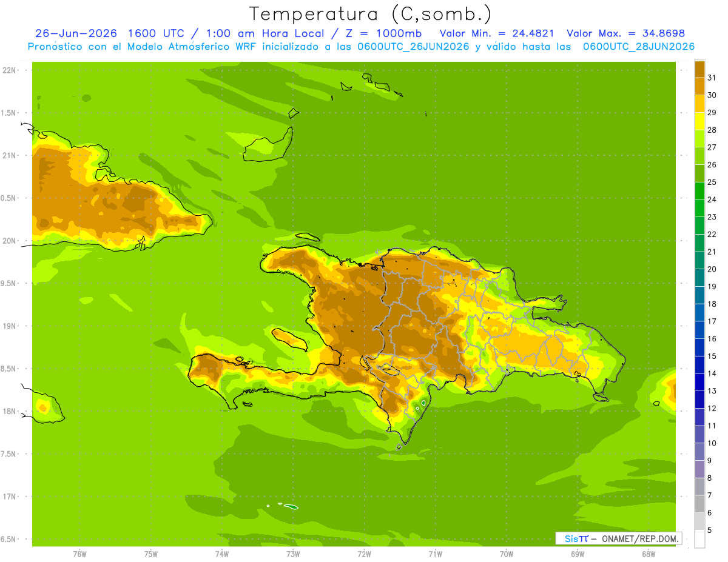Select the yellow legend band between 28 and 29

699,121
